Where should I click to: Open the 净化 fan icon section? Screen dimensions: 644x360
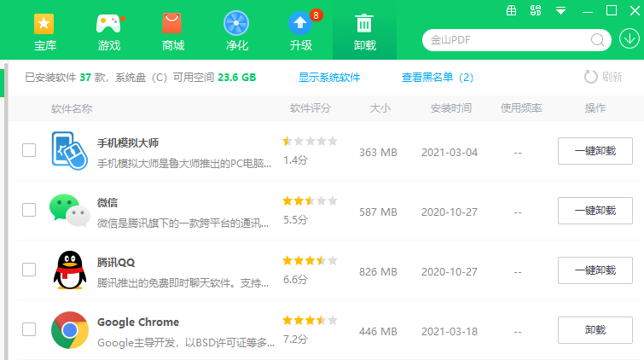pos(236,31)
